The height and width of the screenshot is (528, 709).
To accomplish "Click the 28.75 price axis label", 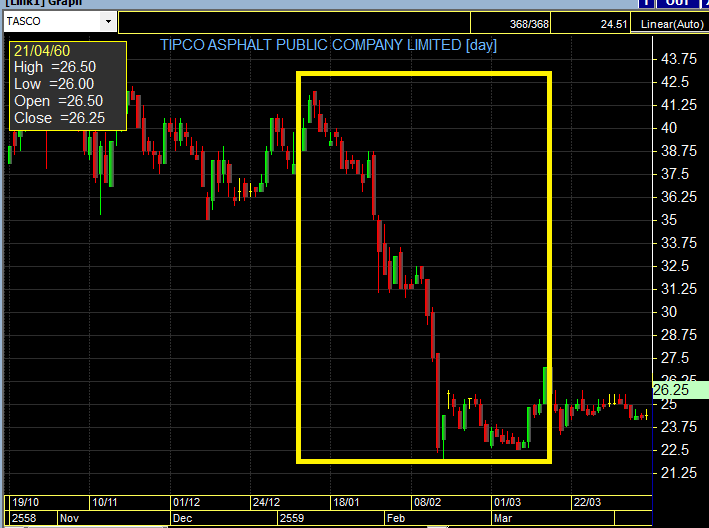I will 679,335.
